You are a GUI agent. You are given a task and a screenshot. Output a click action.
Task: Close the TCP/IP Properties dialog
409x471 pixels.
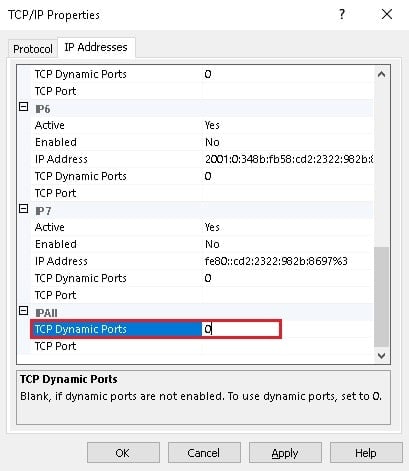point(387,14)
